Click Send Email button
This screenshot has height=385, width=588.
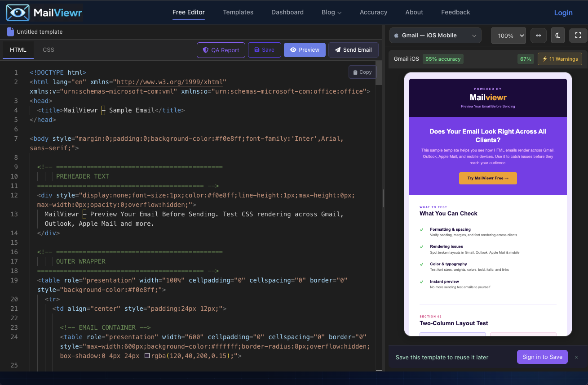(x=353, y=50)
